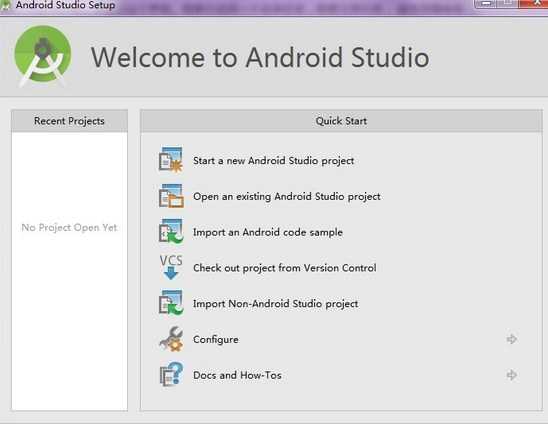Click the Android Studio logo in the header
The width and height of the screenshot is (548, 424).
(x=43, y=56)
